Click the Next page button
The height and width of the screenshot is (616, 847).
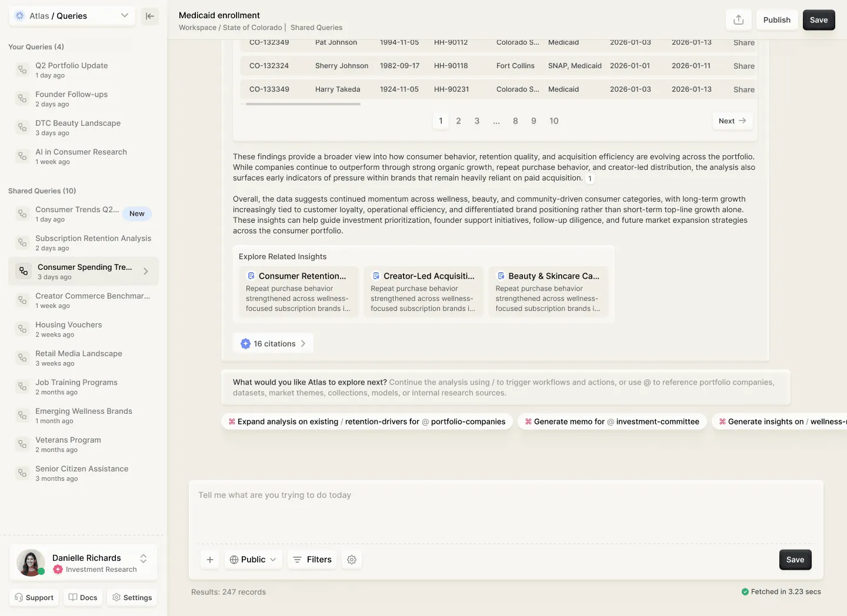[x=732, y=121]
